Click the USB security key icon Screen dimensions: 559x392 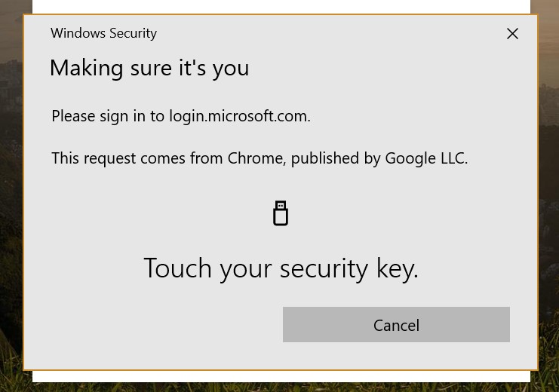[x=281, y=213]
